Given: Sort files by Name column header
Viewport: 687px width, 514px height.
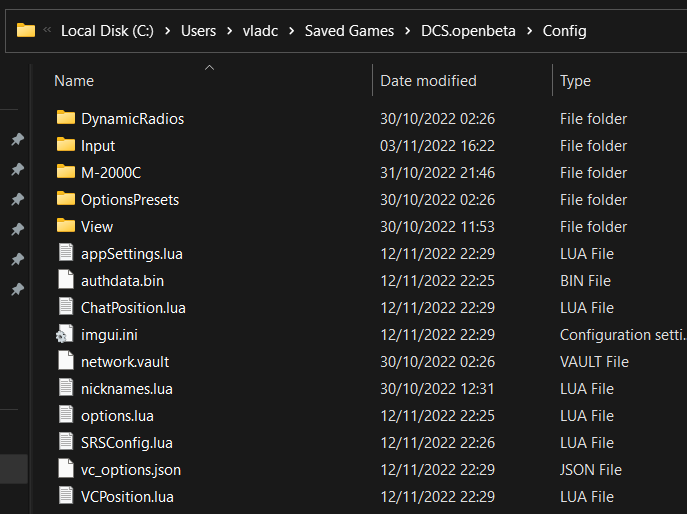Looking at the screenshot, I should coord(74,81).
